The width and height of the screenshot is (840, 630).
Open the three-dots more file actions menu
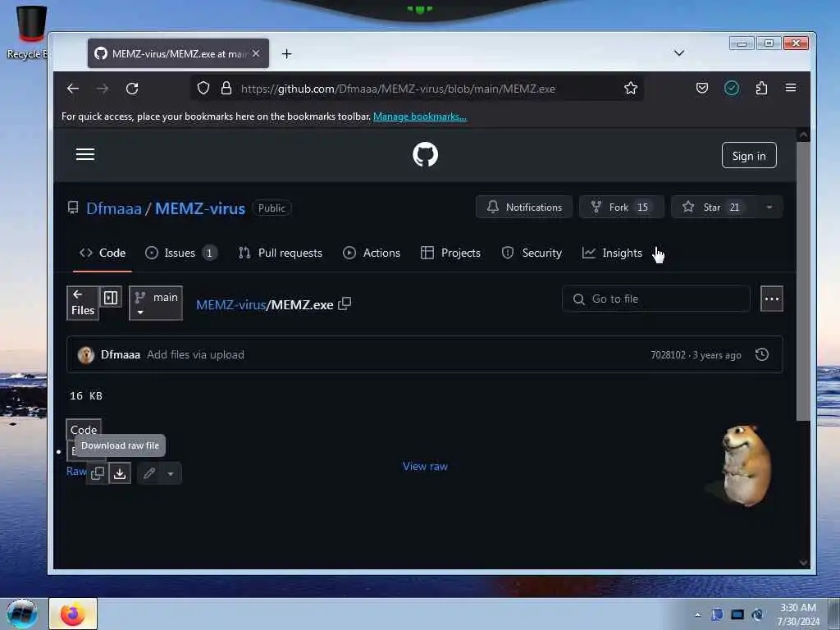[771, 299]
